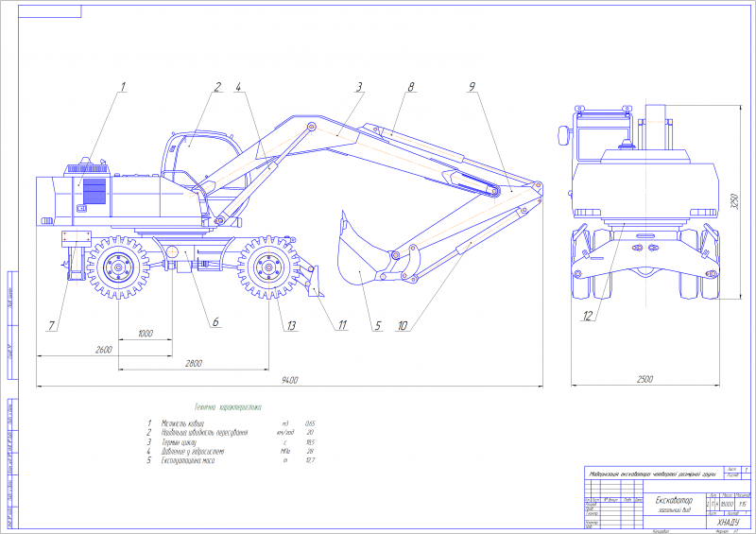The height and width of the screenshot is (534, 756).
Task: Click the callout number 4
Action: 238,87
